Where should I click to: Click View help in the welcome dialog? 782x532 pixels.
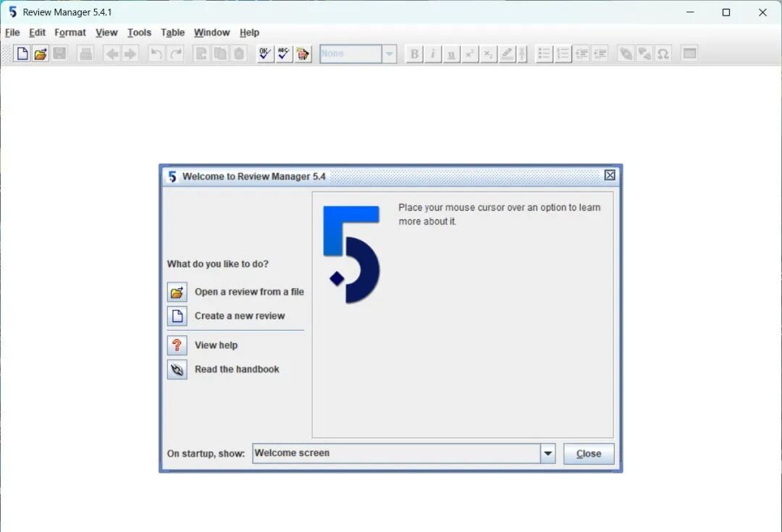click(203, 345)
